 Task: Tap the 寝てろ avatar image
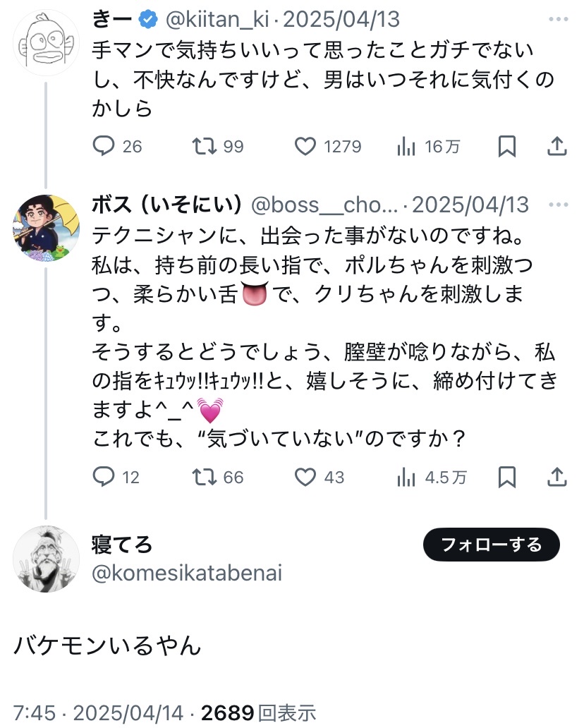click(x=47, y=559)
